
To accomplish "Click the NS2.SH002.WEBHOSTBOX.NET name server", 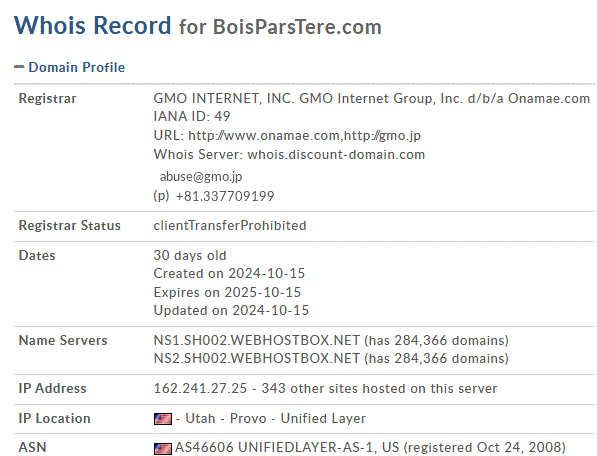I will (257, 359).
